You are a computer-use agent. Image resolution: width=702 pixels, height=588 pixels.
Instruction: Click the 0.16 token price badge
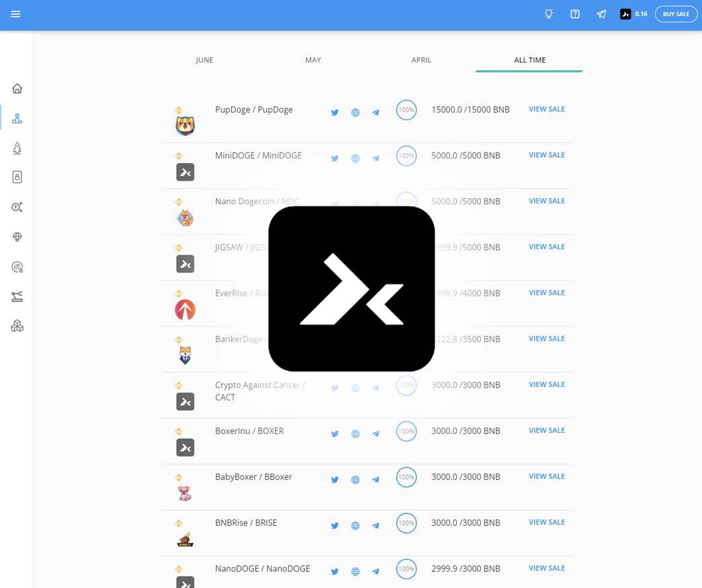(x=633, y=14)
